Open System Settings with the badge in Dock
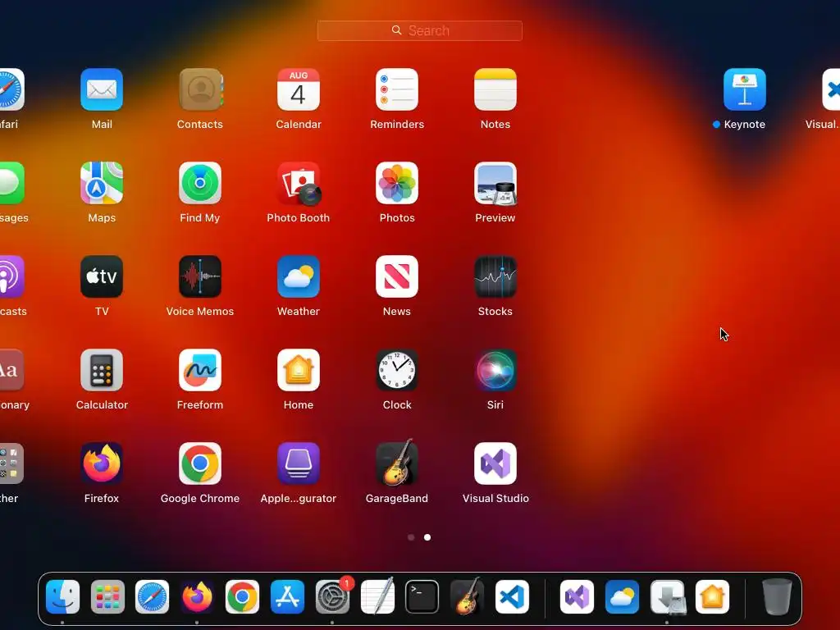840x630 pixels. (333, 597)
